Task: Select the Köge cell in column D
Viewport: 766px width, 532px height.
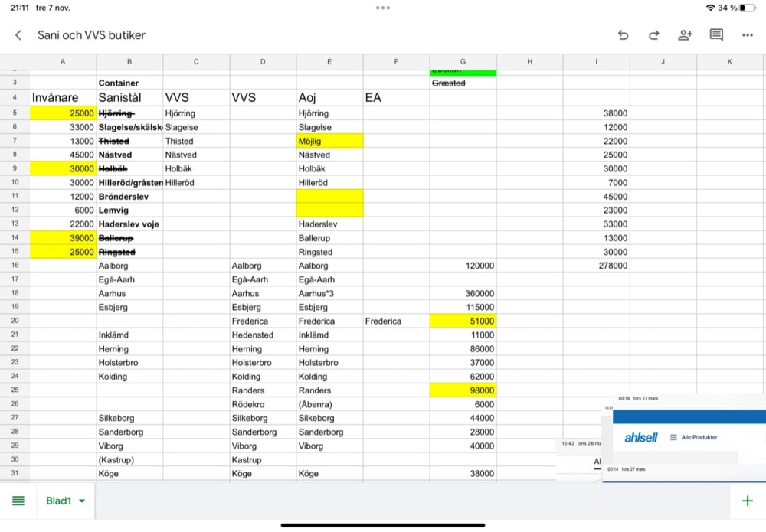Action: 263,473
